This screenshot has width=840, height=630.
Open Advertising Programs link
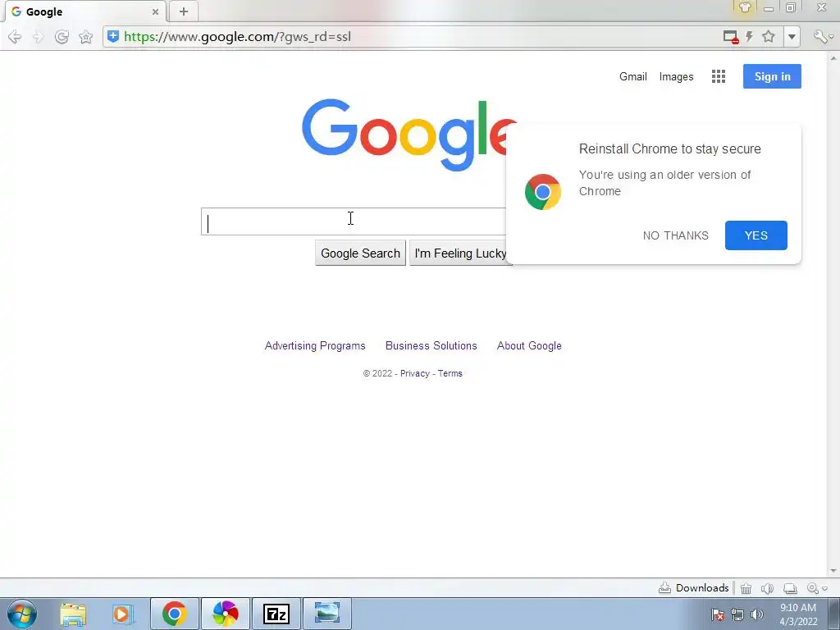(x=315, y=345)
